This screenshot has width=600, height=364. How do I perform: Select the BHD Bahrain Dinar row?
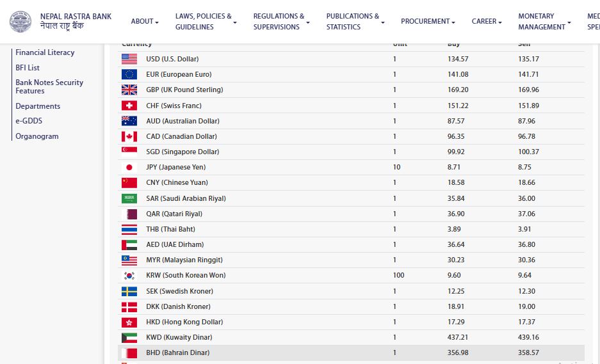pos(351,352)
